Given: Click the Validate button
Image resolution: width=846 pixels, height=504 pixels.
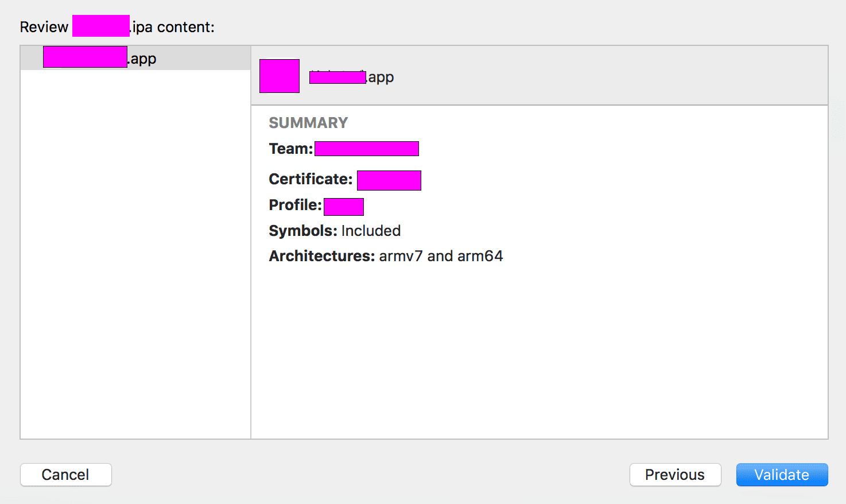Looking at the screenshot, I should (x=782, y=475).
